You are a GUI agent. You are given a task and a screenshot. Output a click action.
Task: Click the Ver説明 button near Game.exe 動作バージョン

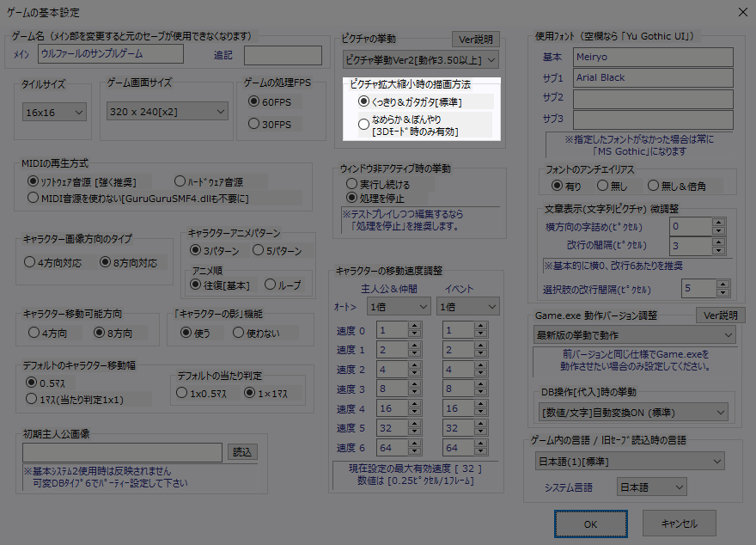point(720,315)
